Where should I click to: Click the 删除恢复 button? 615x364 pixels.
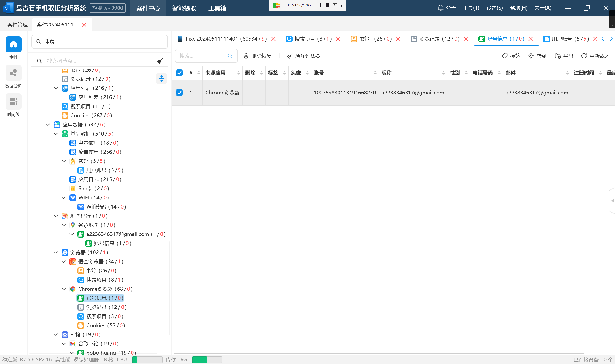tap(258, 56)
